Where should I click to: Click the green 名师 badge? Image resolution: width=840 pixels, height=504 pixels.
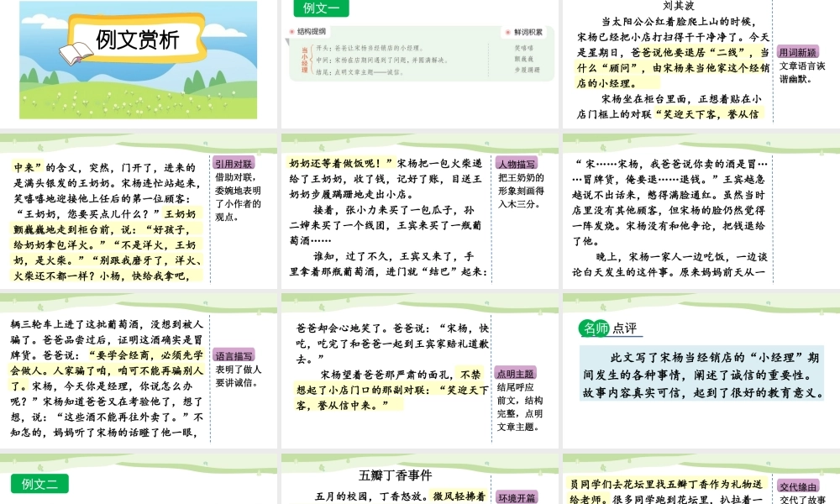[x=594, y=328]
